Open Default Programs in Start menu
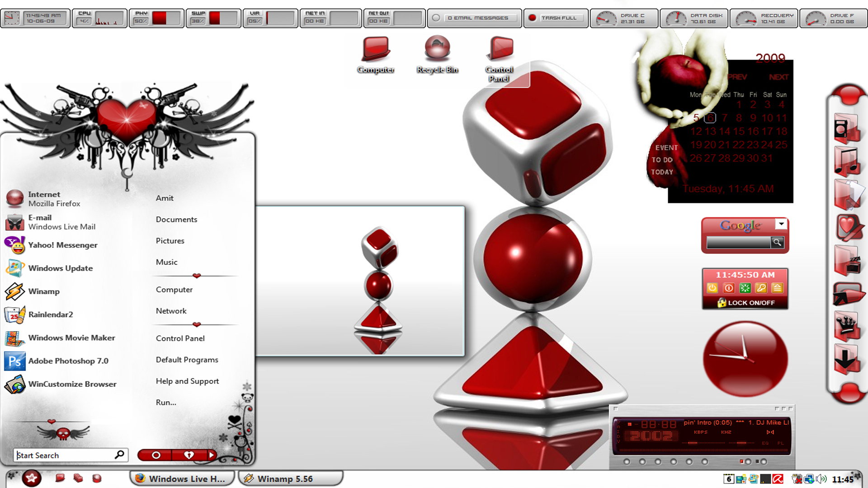Screen dimensions: 868x488 click(187, 360)
